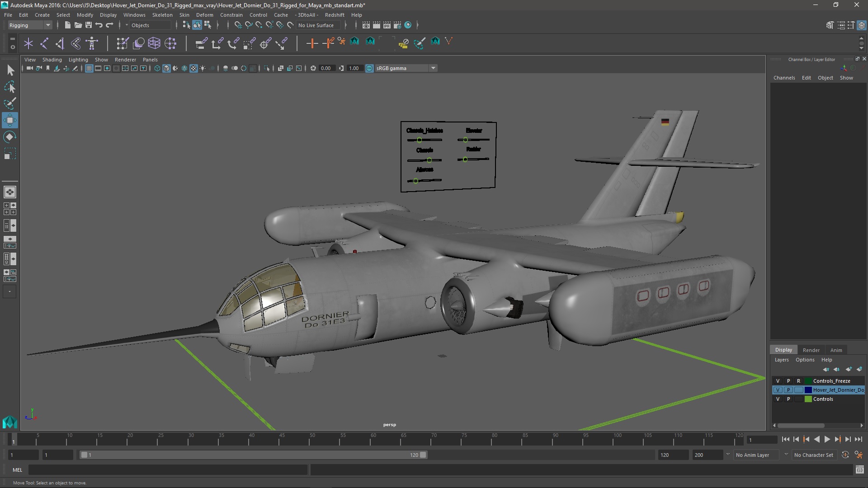868x488 pixels.
Task: Toggle visibility of the Hover_Jet_Dornier_Do layer
Action: click(x=778, y=390)
